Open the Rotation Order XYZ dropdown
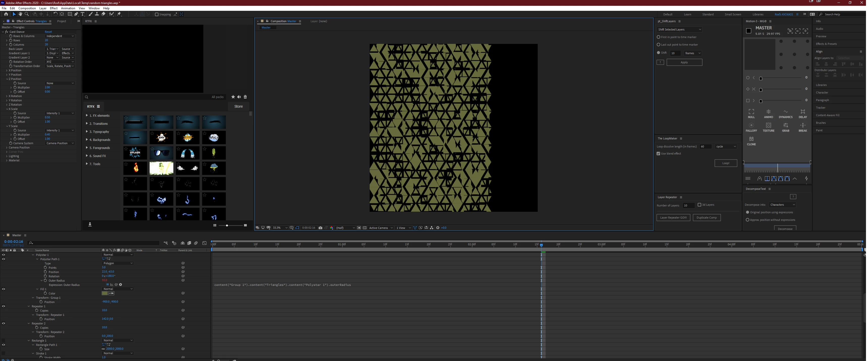This screenshot has height=361, width=868. (x=60, y=62)
